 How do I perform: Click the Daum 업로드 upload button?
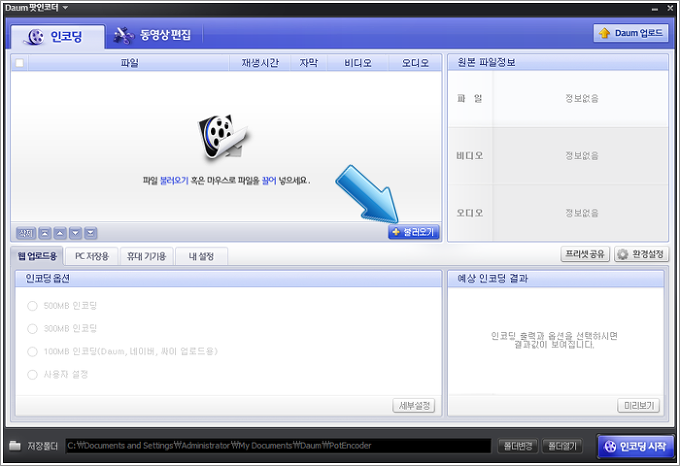pyautogui.click(x=631, y=33)
